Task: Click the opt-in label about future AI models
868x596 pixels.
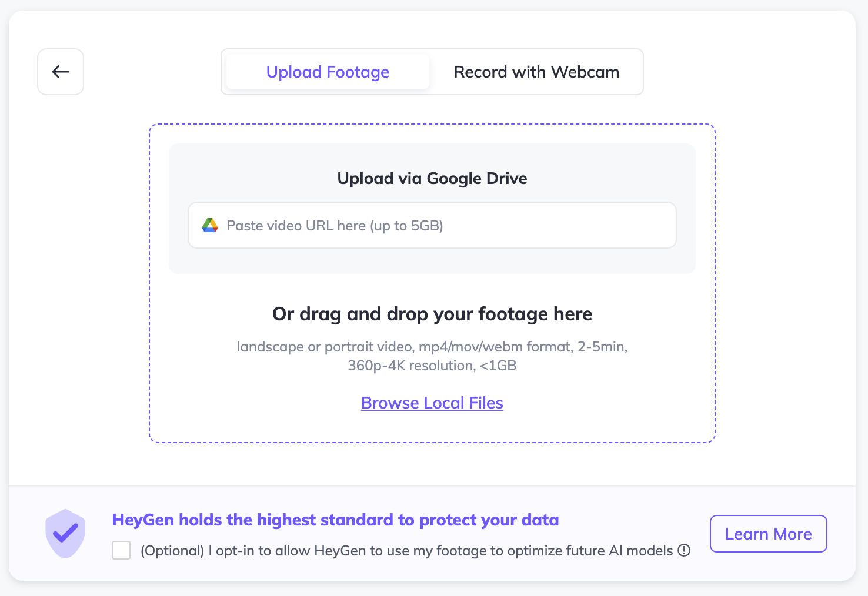Action: (x=406, y=551)
